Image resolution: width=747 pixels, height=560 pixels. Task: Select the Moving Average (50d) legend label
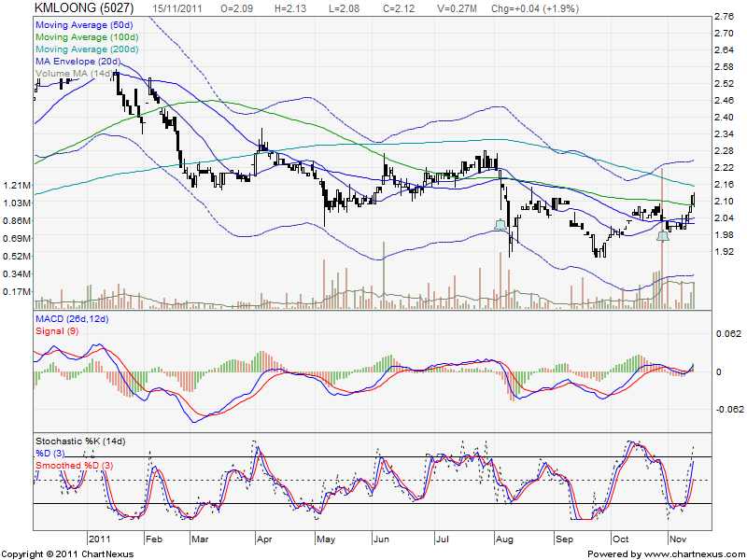[x=81, y=21]
